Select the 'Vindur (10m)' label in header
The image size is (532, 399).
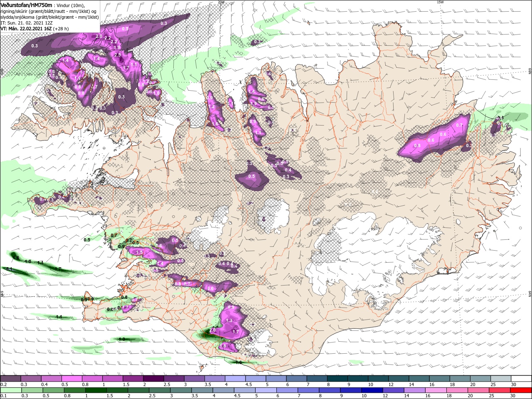pos(70,5)
